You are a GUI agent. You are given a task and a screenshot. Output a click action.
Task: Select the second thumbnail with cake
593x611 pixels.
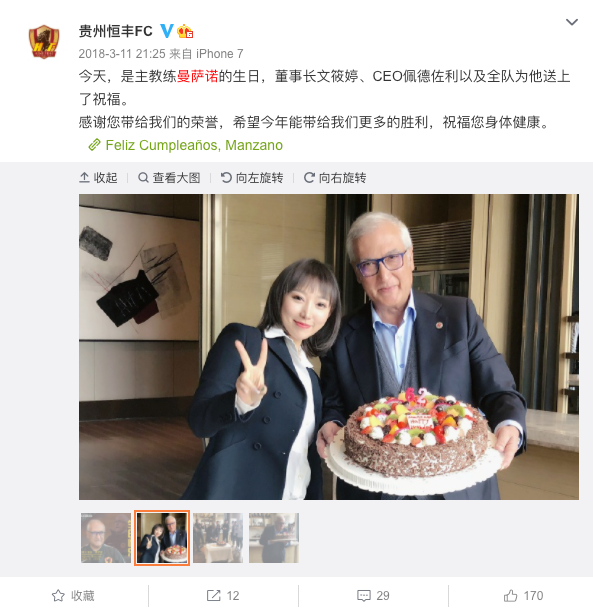click(x=162, y=538)
